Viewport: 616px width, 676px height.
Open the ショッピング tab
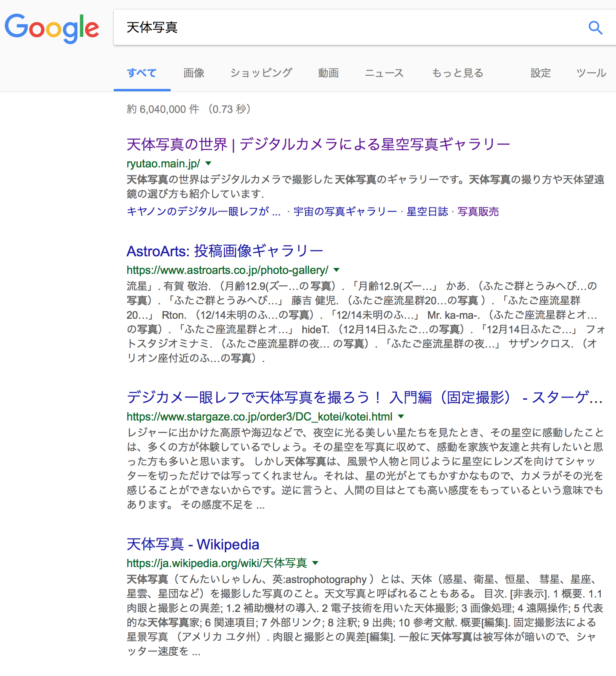[x=261, y=73]
